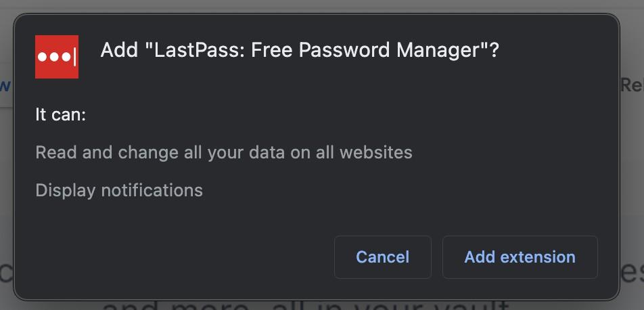Image resolution: width=644 pixels, height=310 pixels.
Task: Click the red LastPass logo icon
Action: 57,57
